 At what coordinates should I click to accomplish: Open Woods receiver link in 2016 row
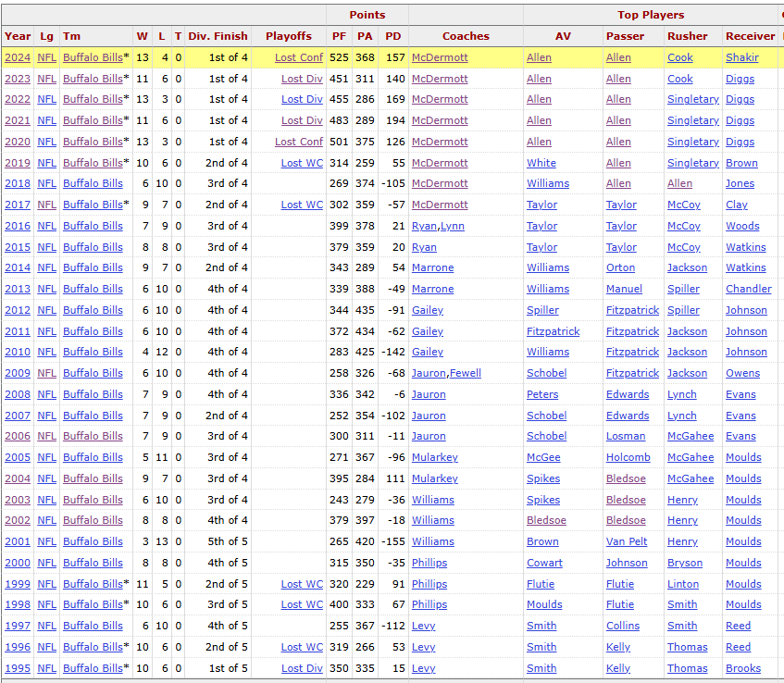tap(742, 226)
